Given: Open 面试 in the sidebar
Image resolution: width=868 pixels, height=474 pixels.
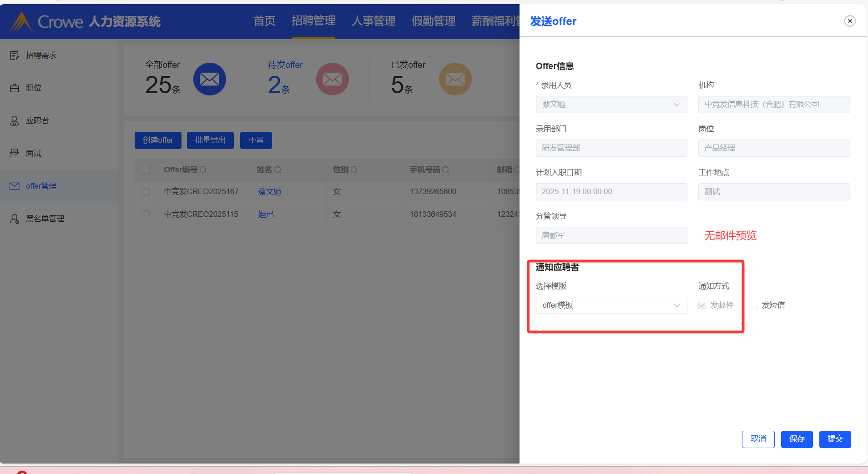Looking at the screenshot, I should click(59, 154).
